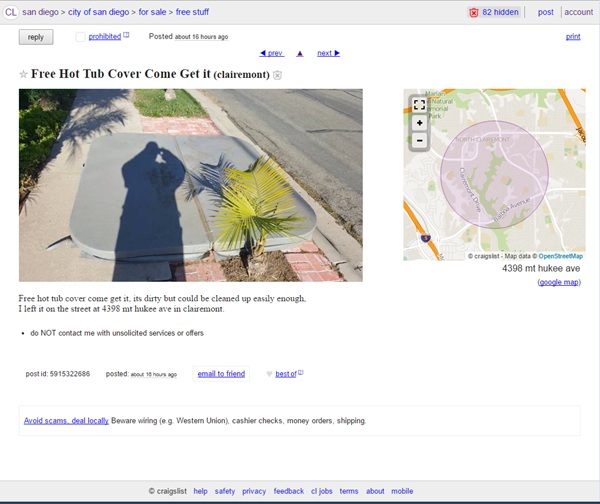Tick the prohibited flag checkbox
The width and height of the screenshot is (600, 504).
click(80, 37)
